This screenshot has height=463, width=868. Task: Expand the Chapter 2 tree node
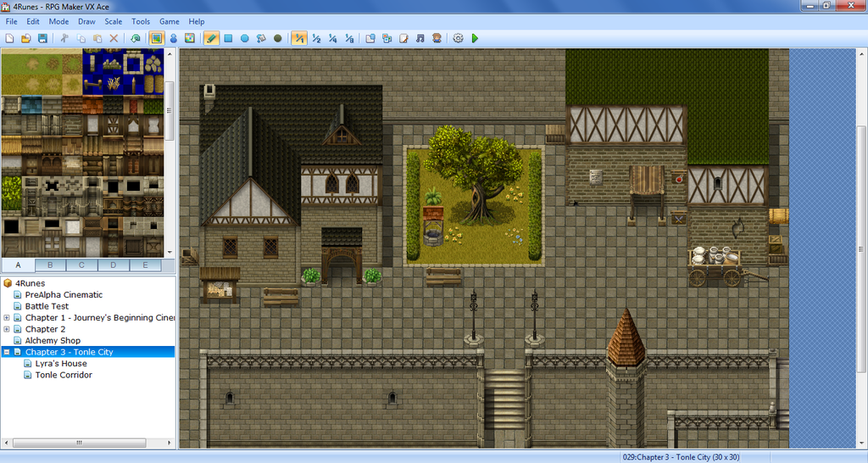pos(7,329)
